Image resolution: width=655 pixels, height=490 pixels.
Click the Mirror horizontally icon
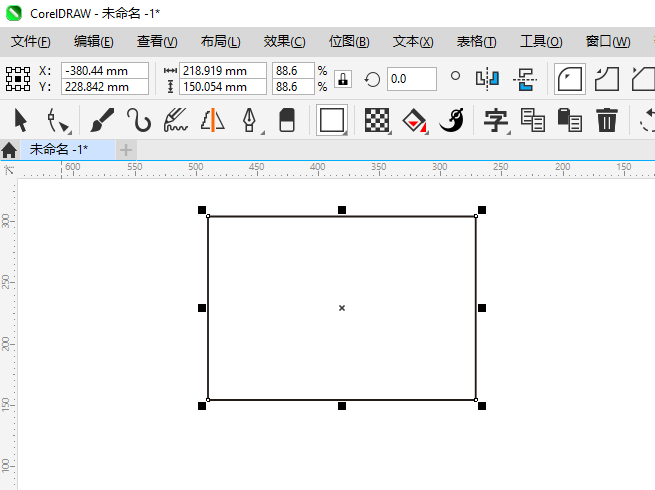point(487,79)
